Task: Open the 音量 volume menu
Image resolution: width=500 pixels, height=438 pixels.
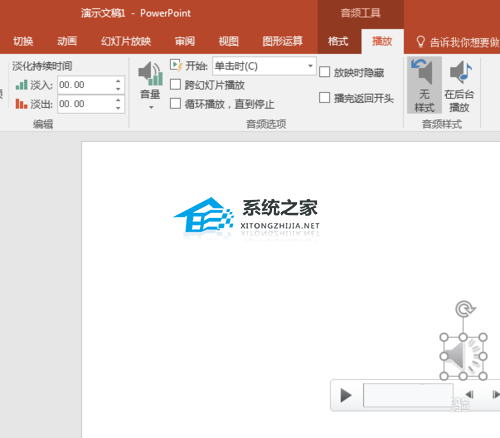Action: pos(150,86)
